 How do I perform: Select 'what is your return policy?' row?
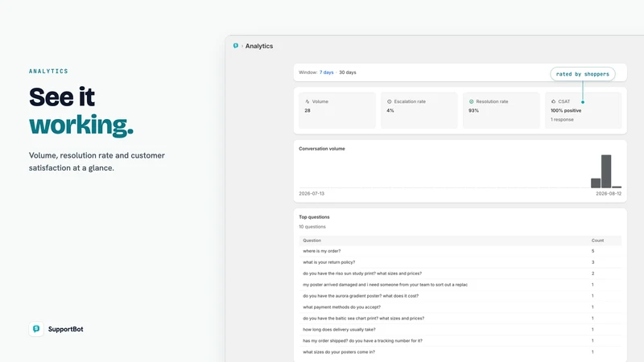coord(460,262)
